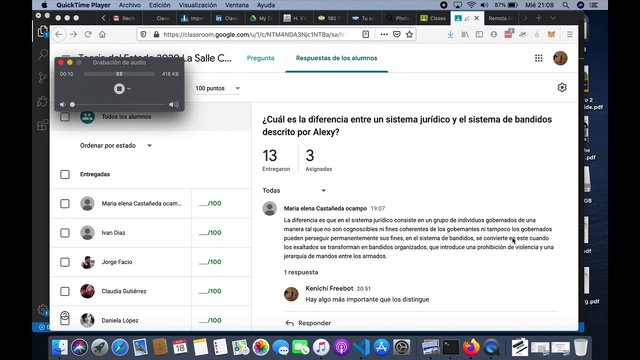Toggle reader view icon in address bar
Screen dimensions: 640x360
click(x=366, y=35)
